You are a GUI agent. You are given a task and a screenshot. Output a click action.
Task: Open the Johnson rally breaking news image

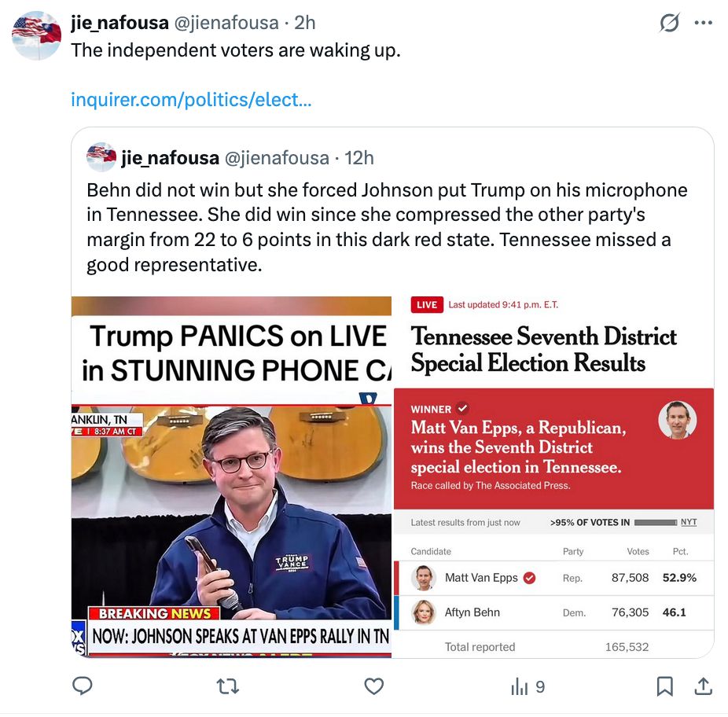pos(232,477)
